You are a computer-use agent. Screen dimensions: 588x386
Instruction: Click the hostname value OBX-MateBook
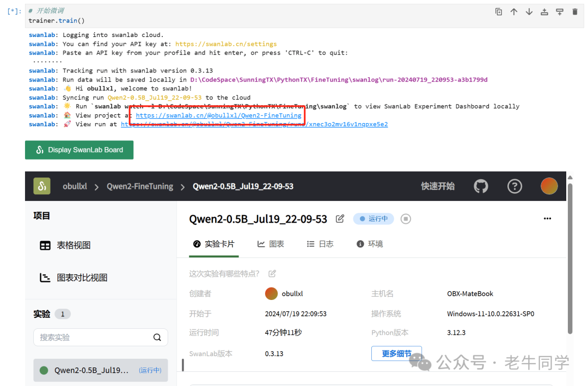(x=470, y=294)
